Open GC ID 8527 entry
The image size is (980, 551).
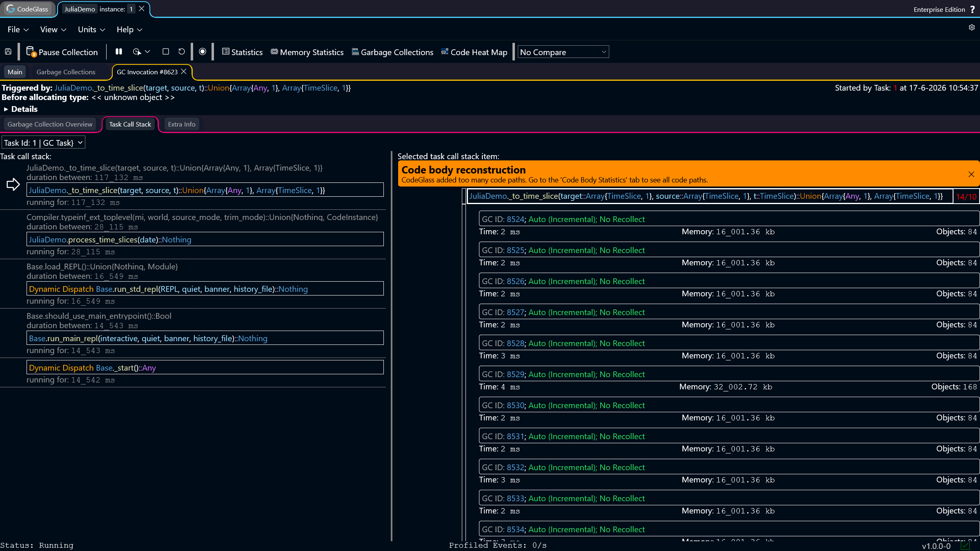[729, 312]
